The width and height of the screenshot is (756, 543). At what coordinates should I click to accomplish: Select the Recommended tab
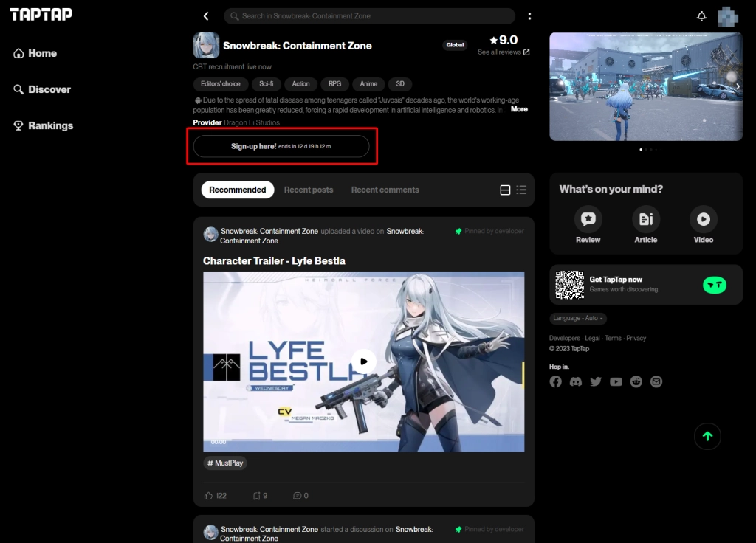click(x=238, y=190)
